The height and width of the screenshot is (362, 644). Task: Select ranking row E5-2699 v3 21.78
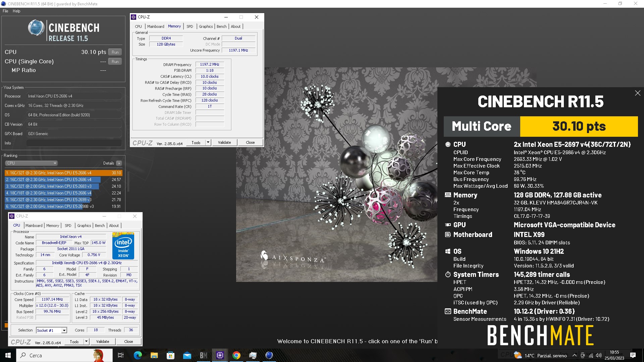63,200
